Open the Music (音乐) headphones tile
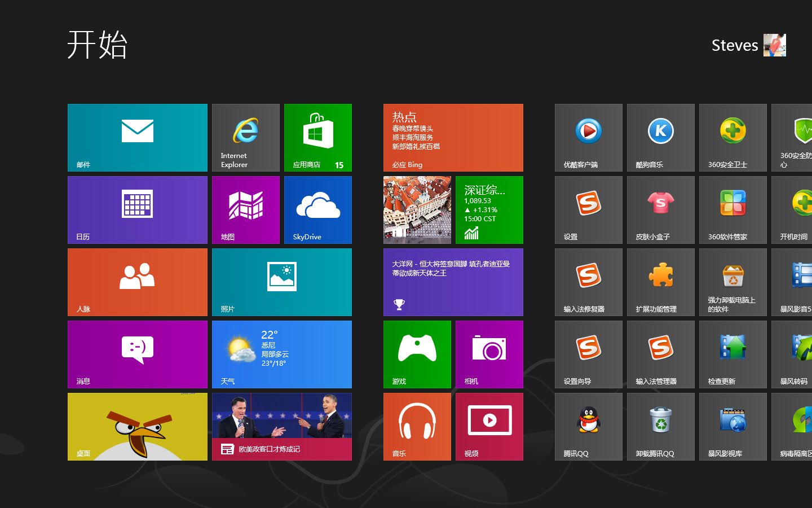The width and height of the screenshot is (812, 508). [x=417, y=427]
